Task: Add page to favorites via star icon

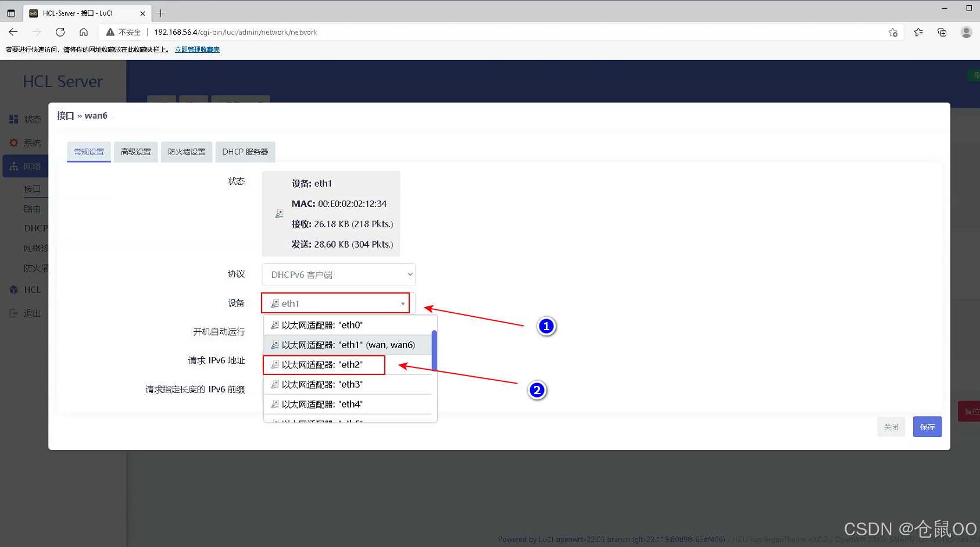Action: [x=893, y=32]
